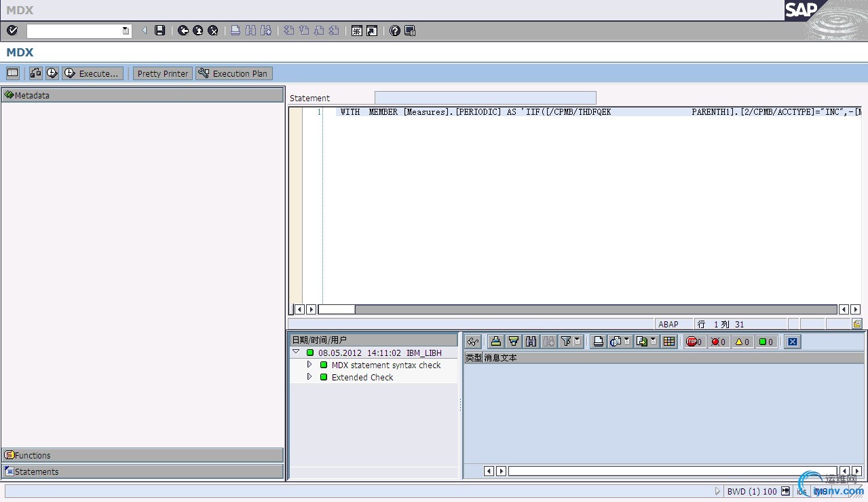Click the Last Page icon
The width and height of the screenshot is (868, 502).
click(334, 31)
